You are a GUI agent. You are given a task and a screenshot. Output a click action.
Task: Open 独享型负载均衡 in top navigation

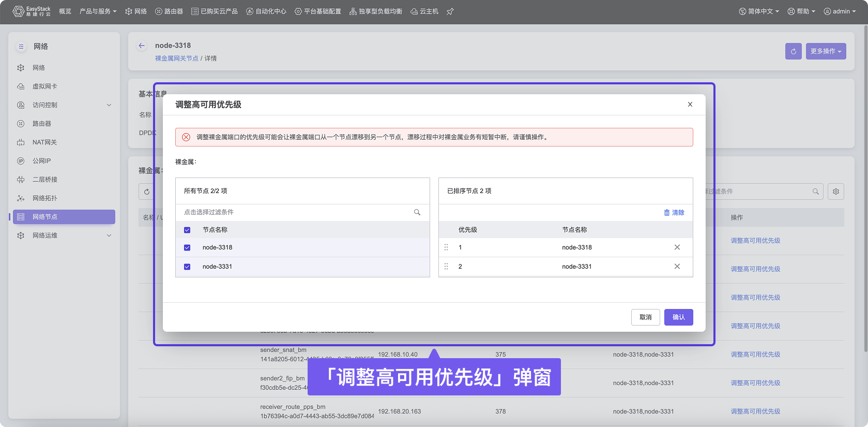click(376, 11)
